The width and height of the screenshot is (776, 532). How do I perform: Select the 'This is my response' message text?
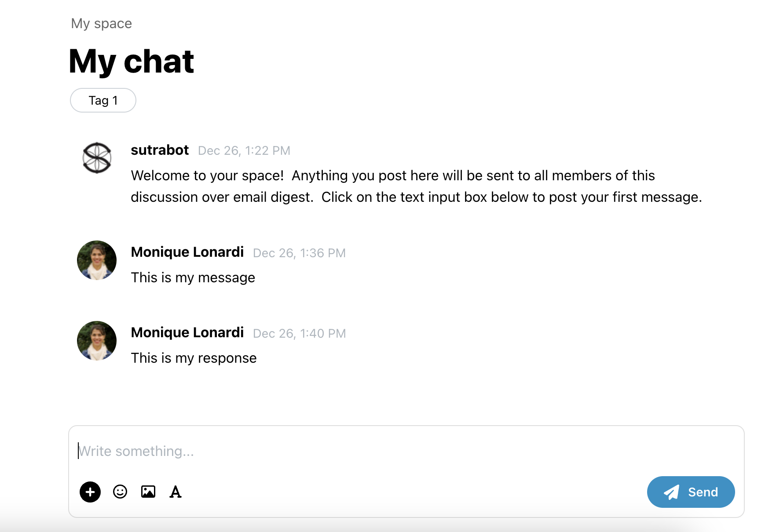point(194,358)
